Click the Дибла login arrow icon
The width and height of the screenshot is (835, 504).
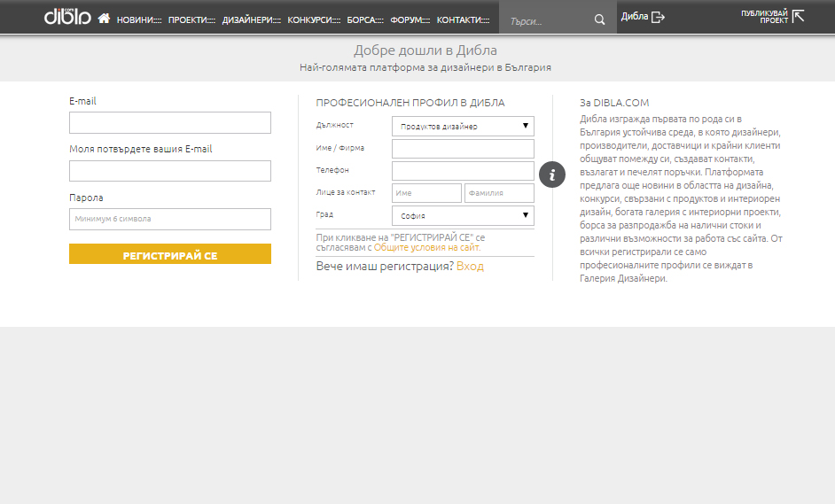point(658,17)
